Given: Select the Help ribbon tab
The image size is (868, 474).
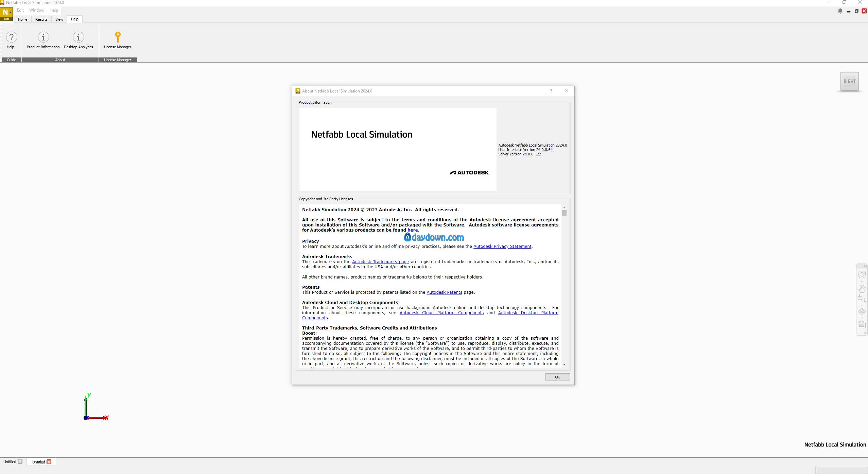Looking at the screenshot, I should coord(75,19).
